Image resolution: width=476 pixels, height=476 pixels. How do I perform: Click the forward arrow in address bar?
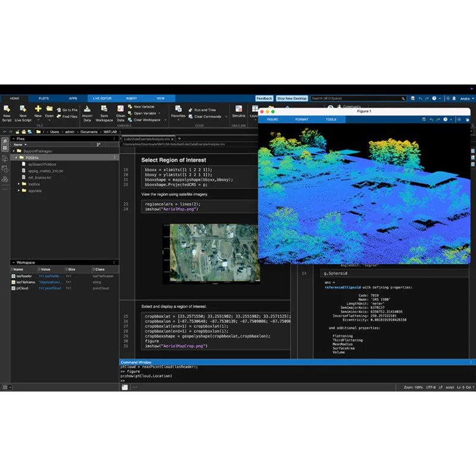11,131
